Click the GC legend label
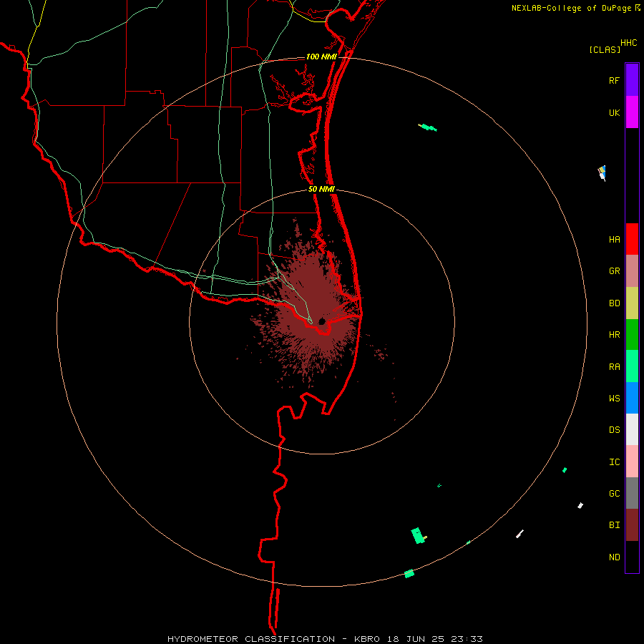The height and width of the screenshot is (644, 644). tap(614, 494)
